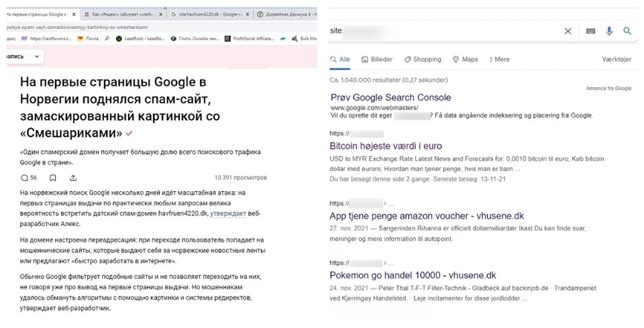Click the comments icon with count 56

[x=28, y=178]
